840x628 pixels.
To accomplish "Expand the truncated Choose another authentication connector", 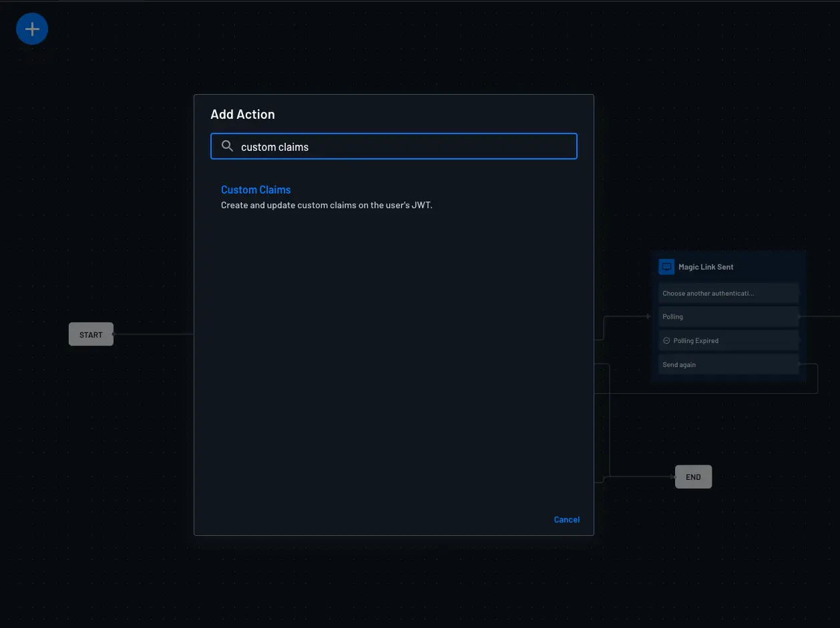I will coord(728,293).
